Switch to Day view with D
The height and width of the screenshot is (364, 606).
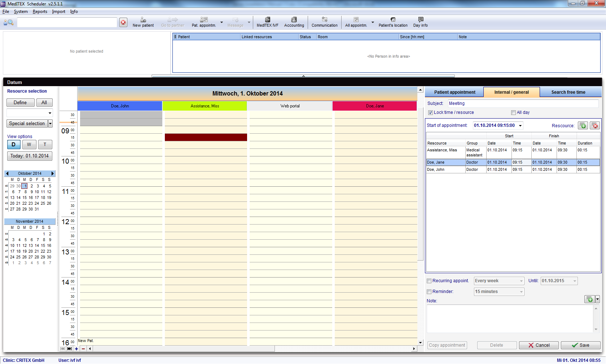tap(14, 145)
